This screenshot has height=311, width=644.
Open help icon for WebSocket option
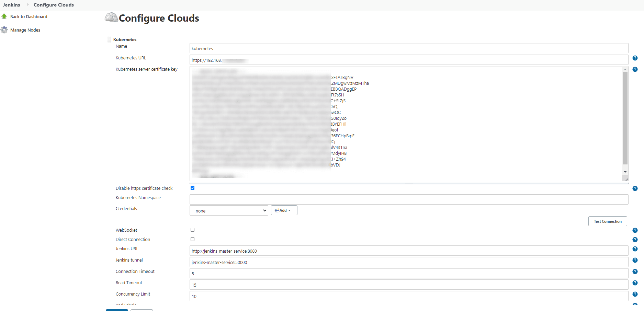(635, 230)
